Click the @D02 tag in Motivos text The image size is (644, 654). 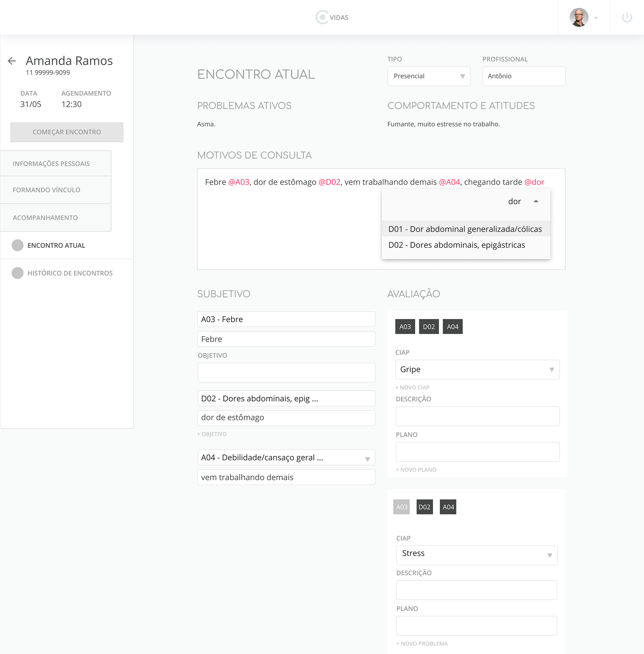(x=329, y=182)
